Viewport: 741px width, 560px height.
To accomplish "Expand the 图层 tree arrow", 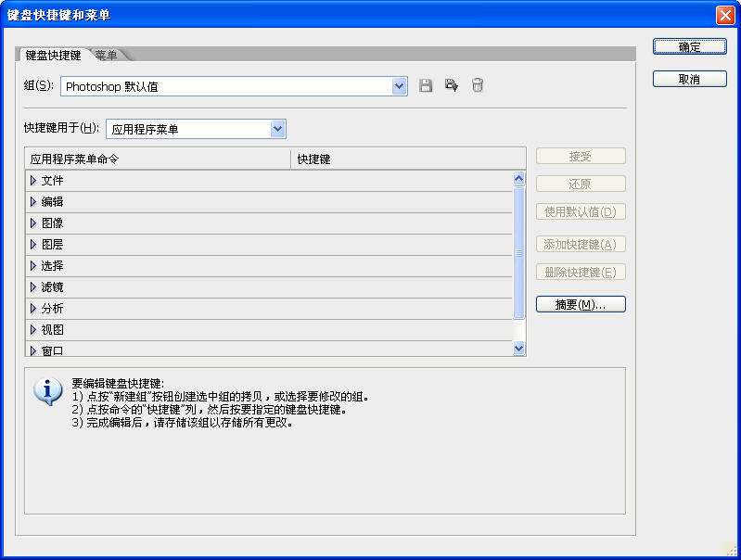I will click(x=33, y=245).
